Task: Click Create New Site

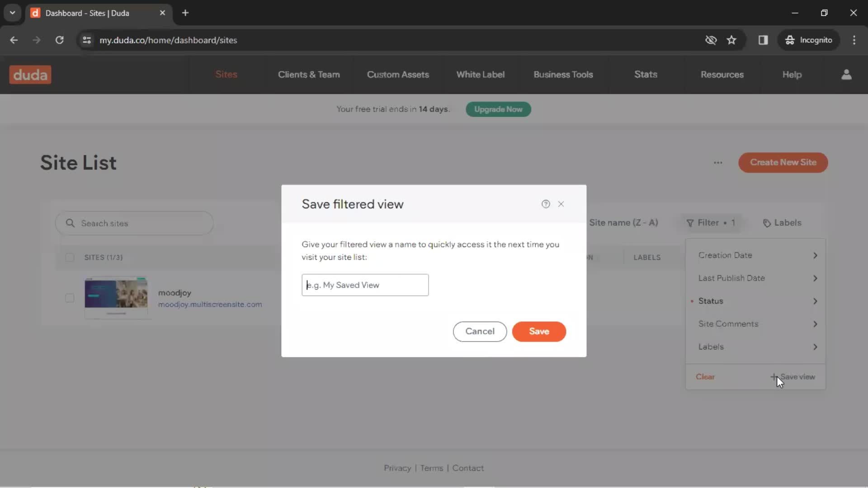Action: [x=783, y=163]
